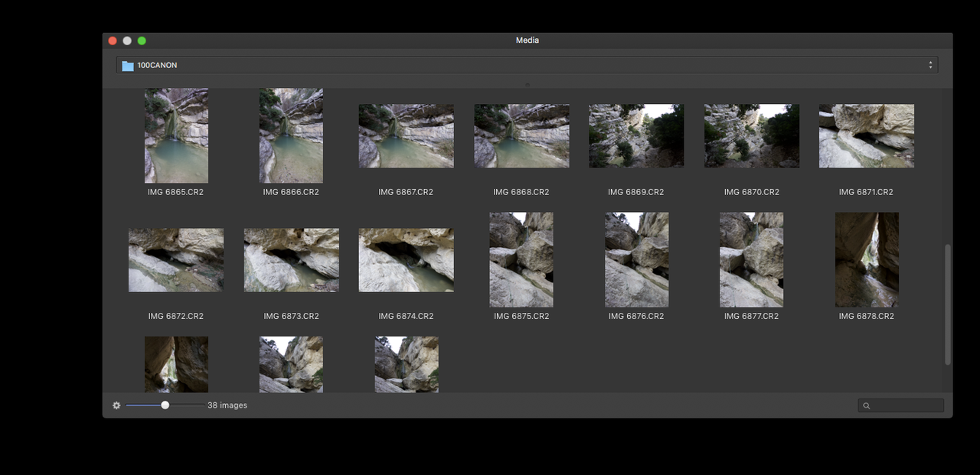
Task: Select thumbnail IMG 6873.CR2
Action: pos(291,260)
